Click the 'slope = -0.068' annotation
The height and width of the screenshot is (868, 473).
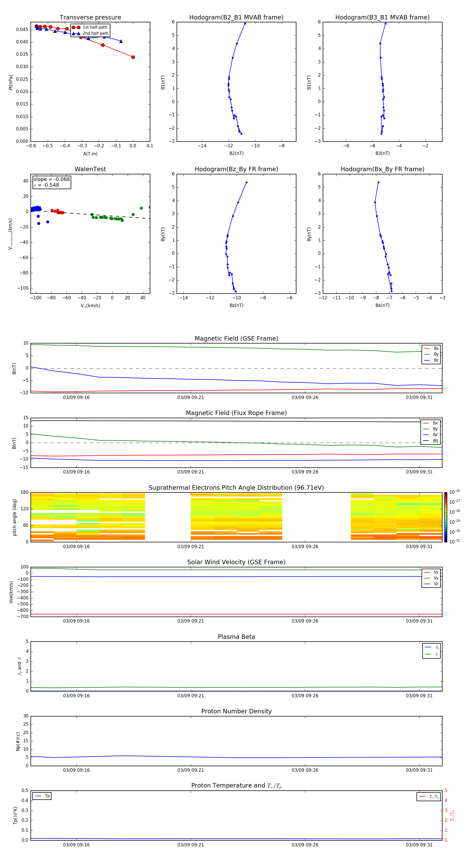(52, 179)
